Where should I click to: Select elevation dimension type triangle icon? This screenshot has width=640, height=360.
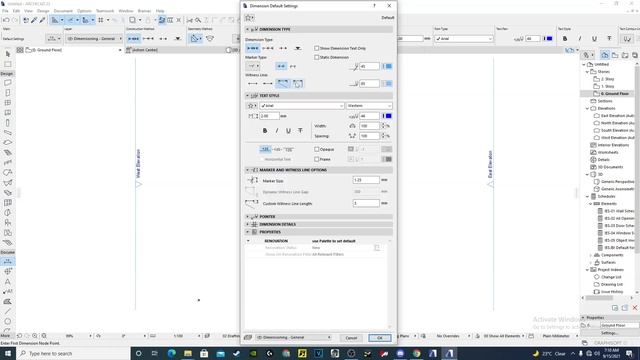tap(298, 48)
